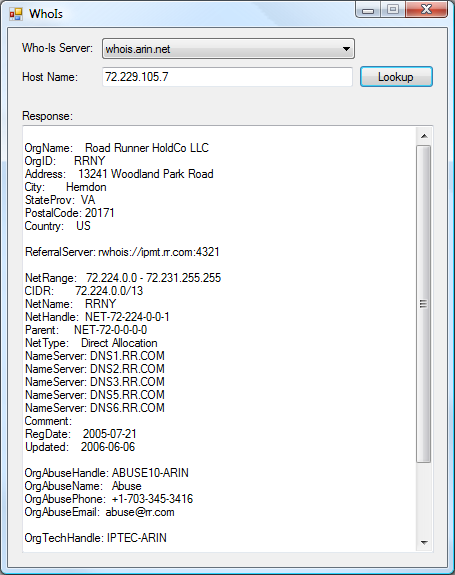
Task: Click the scrollbar track below the thumb
Action: point(424,499)
